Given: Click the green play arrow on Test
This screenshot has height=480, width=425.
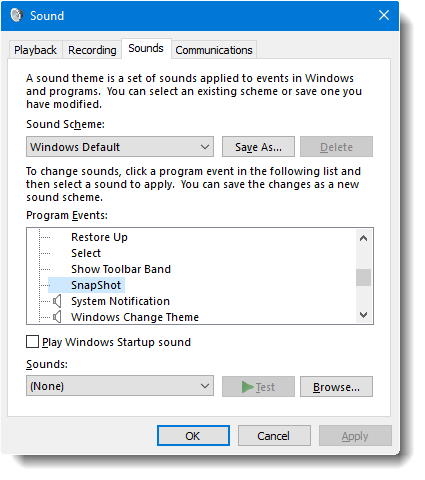Looking at the screenshot, I should click(x=247, y=387).
